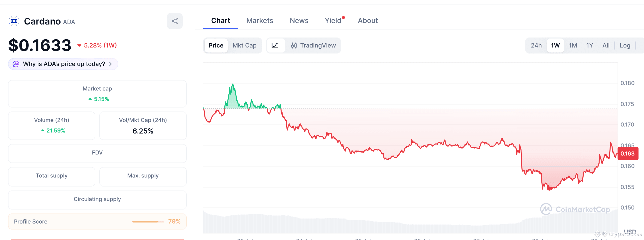Click the AI icon beside ADA question
The height and width of the screenshot is (240, 644).
(16, 64)
